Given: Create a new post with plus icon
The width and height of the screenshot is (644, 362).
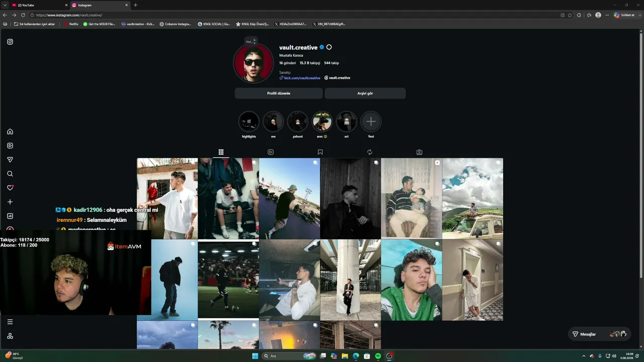Looking at the screenshot, I should (x=10, y=202).
